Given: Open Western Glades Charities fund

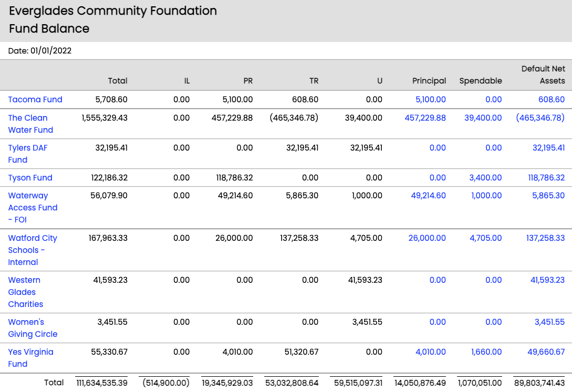Looking at the screenshot, I should coord(24,292).
